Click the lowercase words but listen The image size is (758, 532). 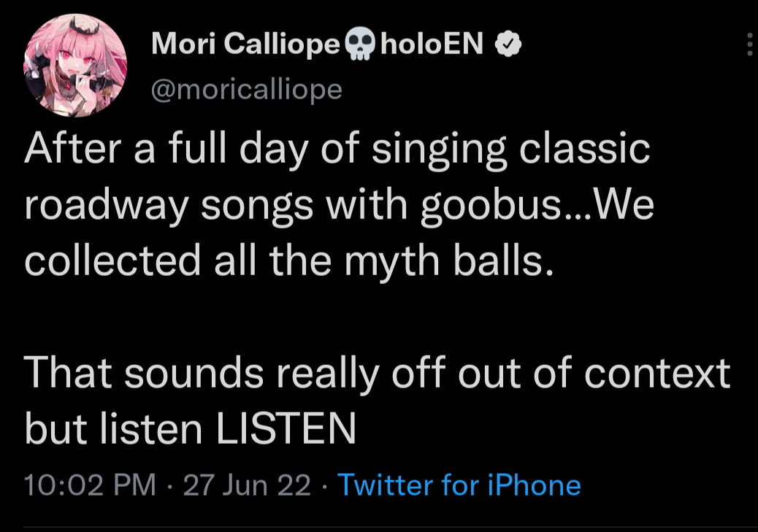coord(113,428)
